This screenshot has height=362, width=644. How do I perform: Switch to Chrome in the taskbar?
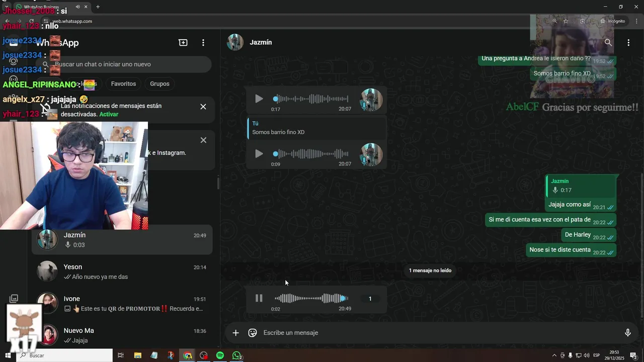pyautogui.click(x=187, y=355)
